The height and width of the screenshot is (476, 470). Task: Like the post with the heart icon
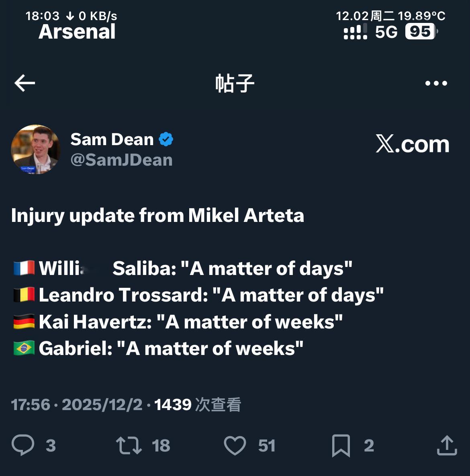pos(235,445)
